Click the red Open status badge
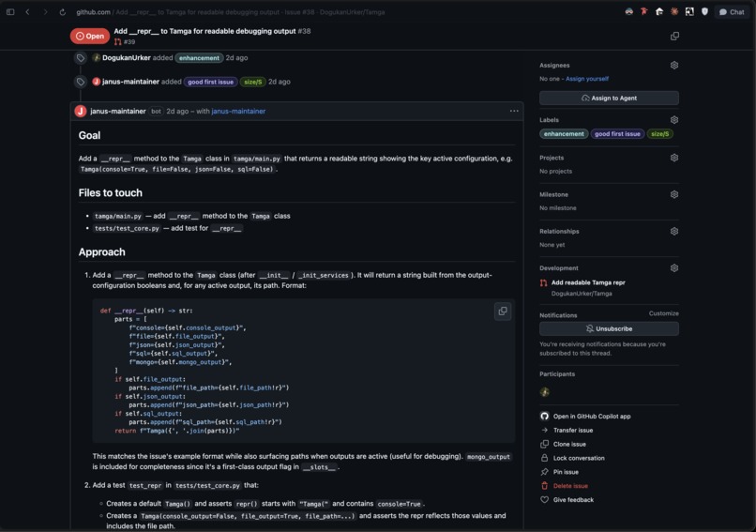 [90, 36]
